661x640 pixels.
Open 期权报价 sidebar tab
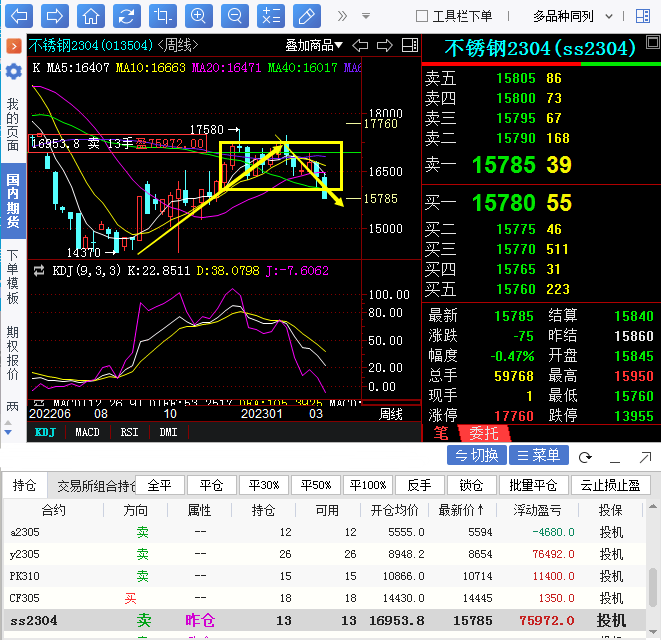pyautogui.click(x=13, y=353)
